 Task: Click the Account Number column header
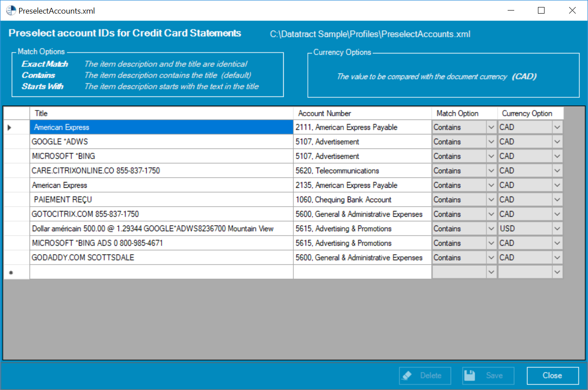362,113
